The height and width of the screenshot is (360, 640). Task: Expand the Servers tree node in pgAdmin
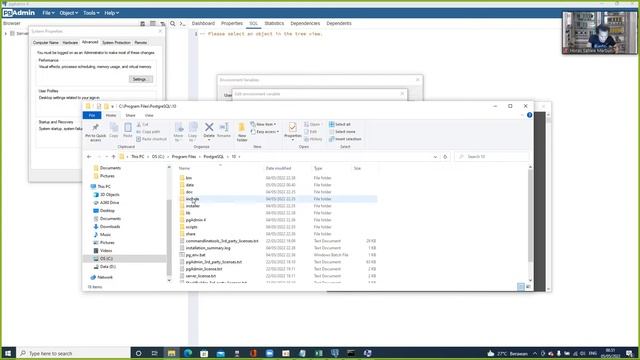tap(6, 33)
